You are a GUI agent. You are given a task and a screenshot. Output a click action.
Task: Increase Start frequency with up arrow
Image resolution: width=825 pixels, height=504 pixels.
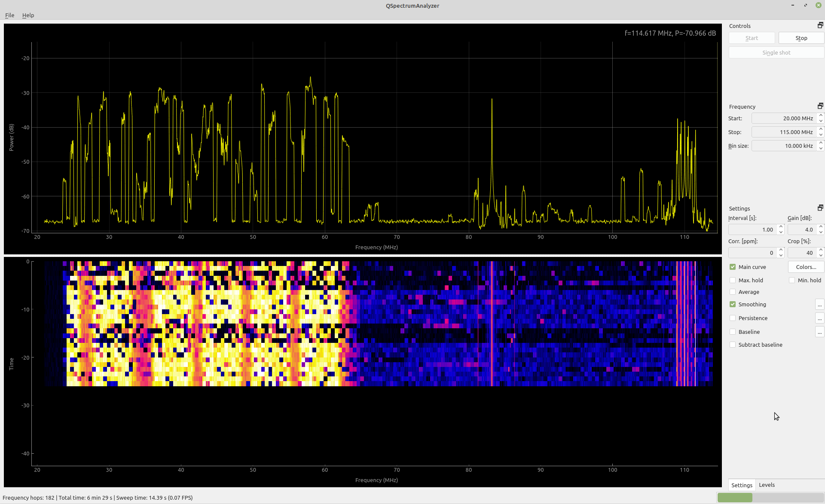pyautogui.click(x=821, y=116)
